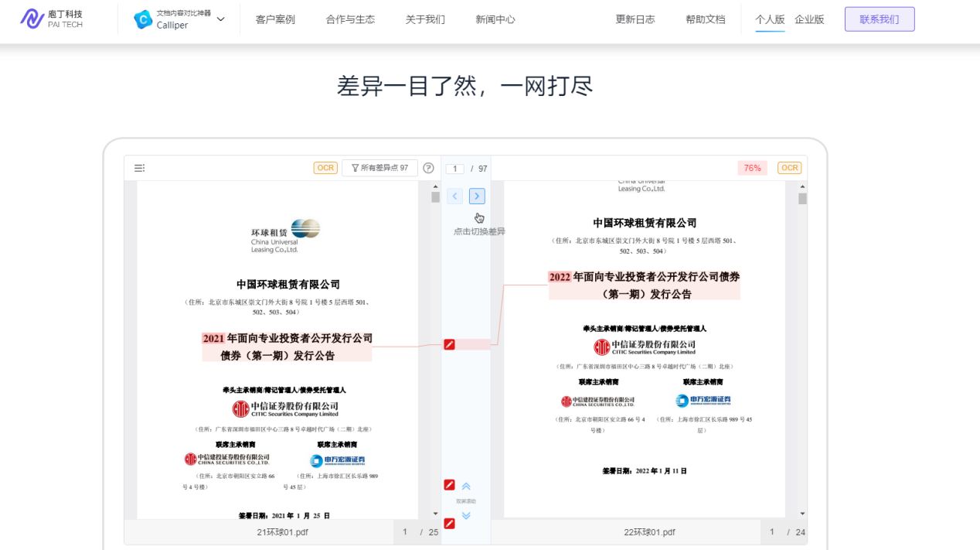980x550 pixels.
Task: Click 中国环球租赁有限公司 heading in left document
Action: (288, 285)
